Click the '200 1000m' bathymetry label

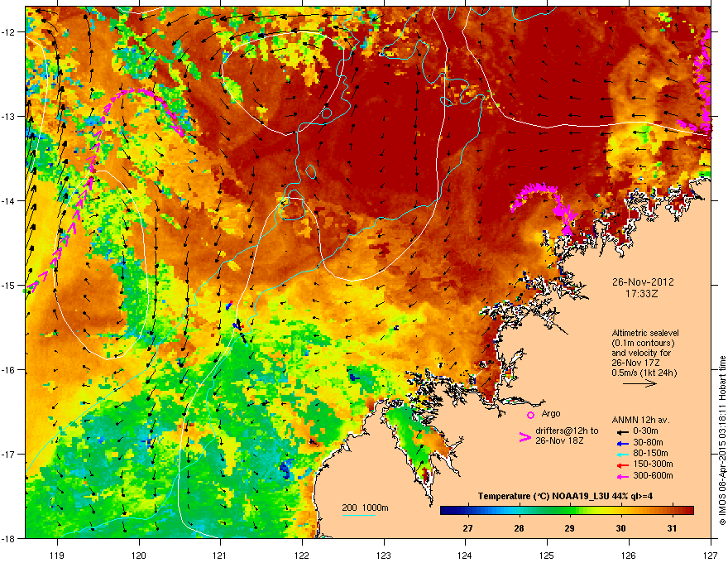click(365, 508)
